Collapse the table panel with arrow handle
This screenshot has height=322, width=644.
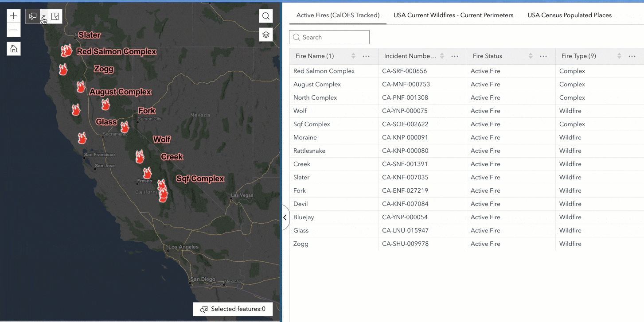coord(285,217)
